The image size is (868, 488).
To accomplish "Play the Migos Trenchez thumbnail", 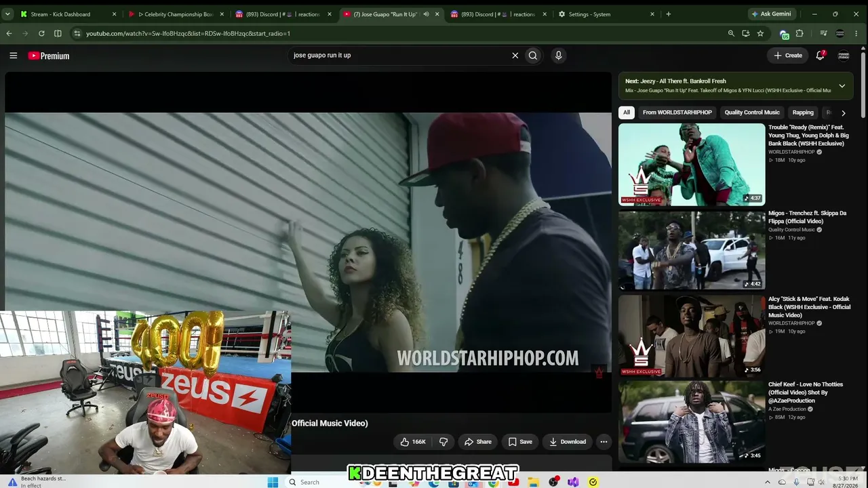I will (x=692, y=251).
